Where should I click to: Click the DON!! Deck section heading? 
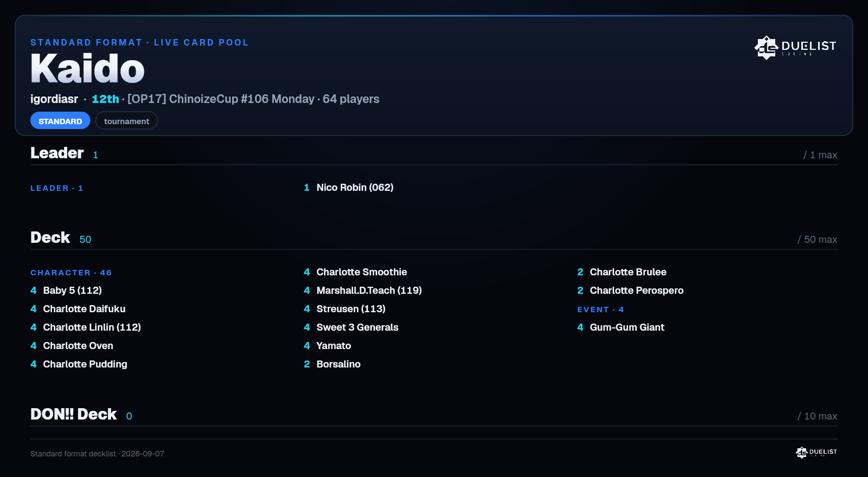(x=74, y=414)
